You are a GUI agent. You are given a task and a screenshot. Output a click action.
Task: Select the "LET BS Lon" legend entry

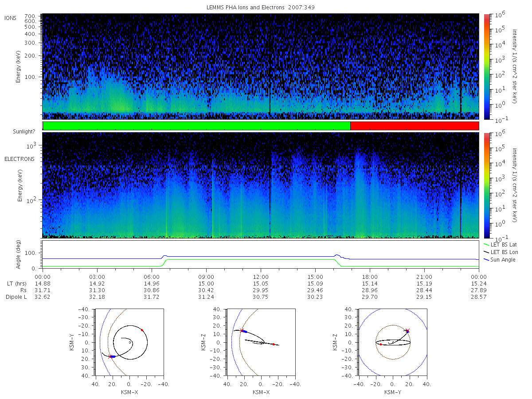click(x=501, y=252)
